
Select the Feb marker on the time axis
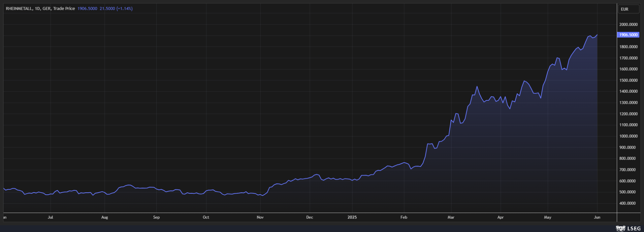point(404,217)
